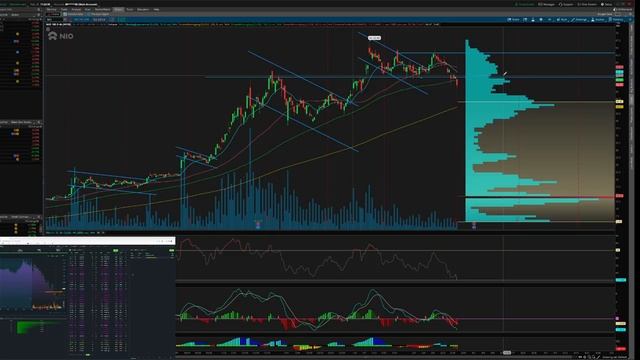The height and width of the screenshot is (360, 640).
Task: Select the Product Depth sub-tab
Action: pyautogui.click(x=97, y=14)
